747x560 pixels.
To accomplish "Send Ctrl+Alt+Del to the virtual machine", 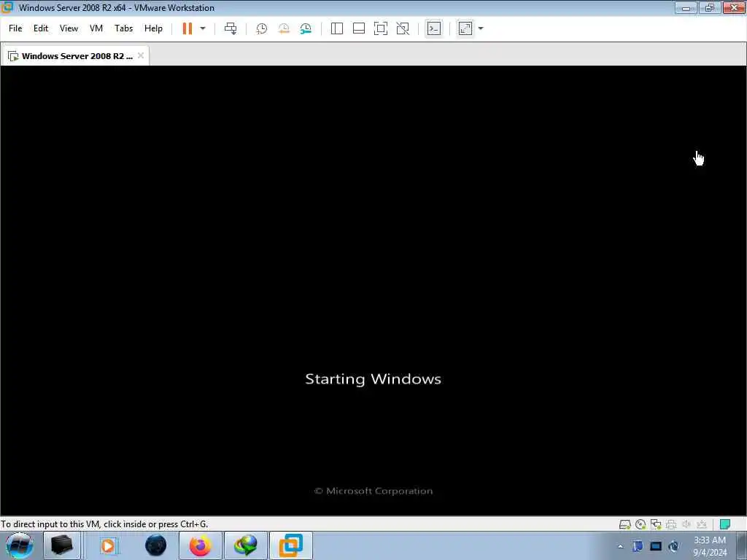I will coord(231,28).
